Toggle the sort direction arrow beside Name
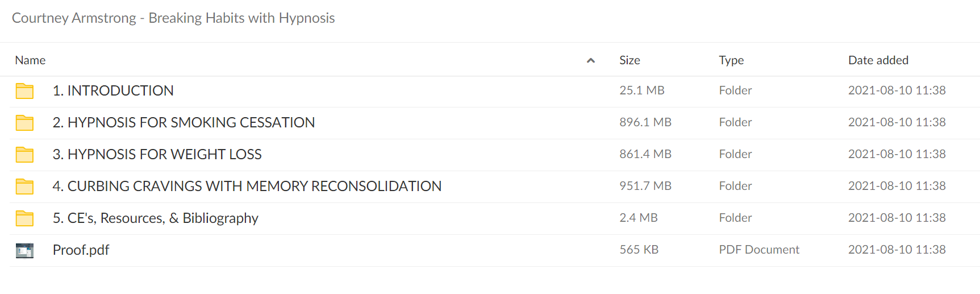Screen dimensions: 980x294 coord(591,60)
